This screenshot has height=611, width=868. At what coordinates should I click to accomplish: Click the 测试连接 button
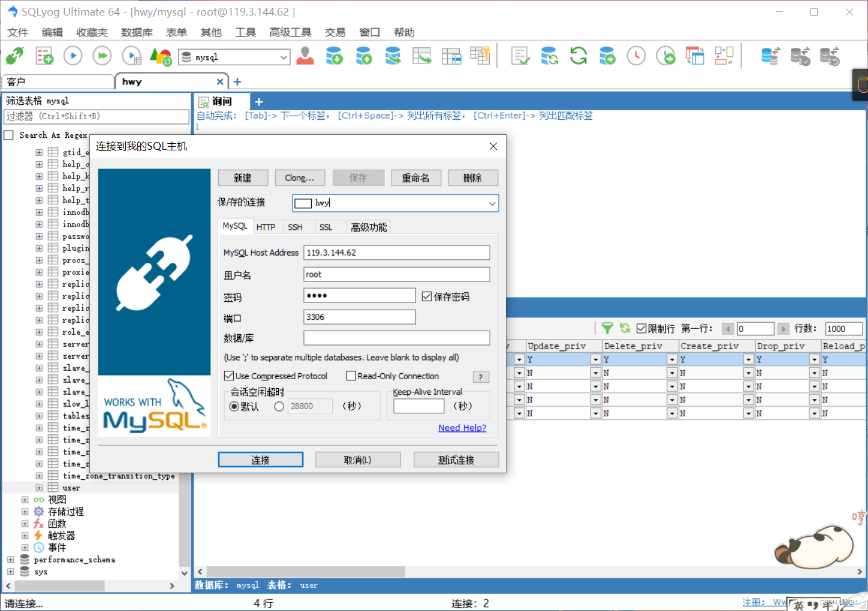point(456,459)
